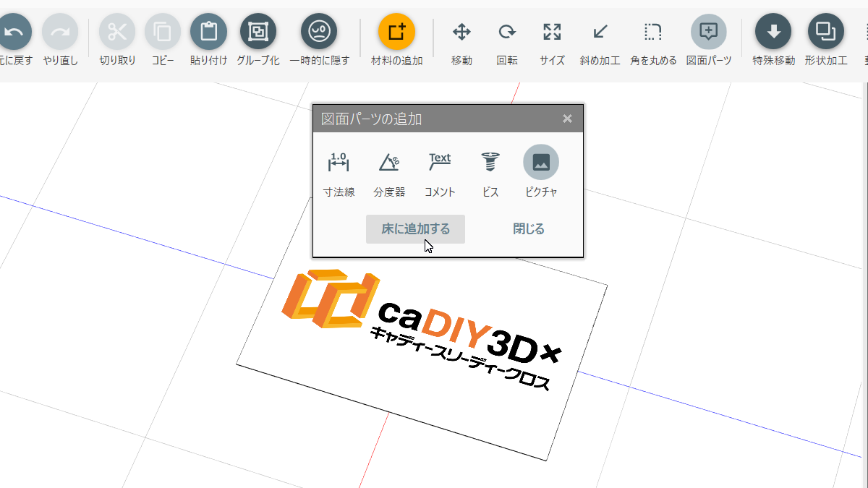Paste using the 貼り付け clipboard icon
This screenshot has width=868, height=488.
[x=208, y=32]
